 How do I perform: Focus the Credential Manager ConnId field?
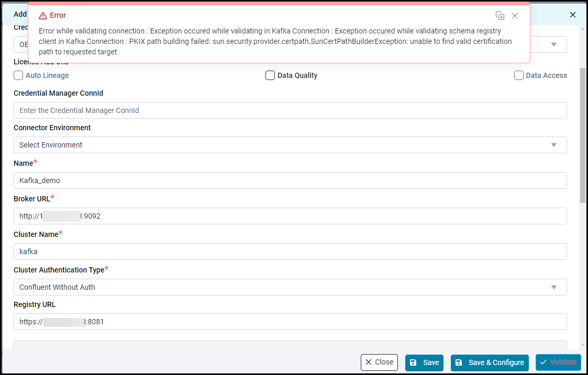[x=290, y=110]
